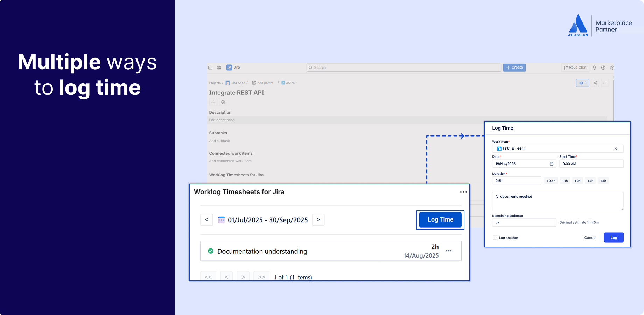644x315 pixels.
Task: Click the share icon on issue
Action: [x=595, y=83]
